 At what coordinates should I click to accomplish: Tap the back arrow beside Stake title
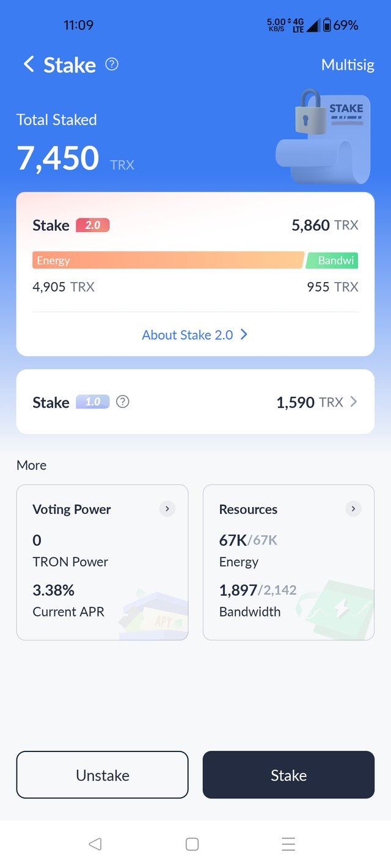[x=28, y=64]
